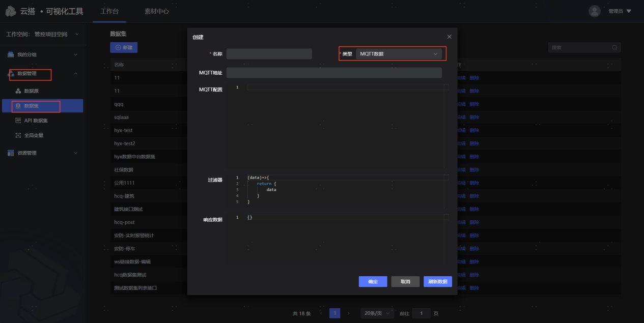The height and width of the screenshot is (323, 644).
Task: Expand the 资源管理 section
Action: click(42, 153)
